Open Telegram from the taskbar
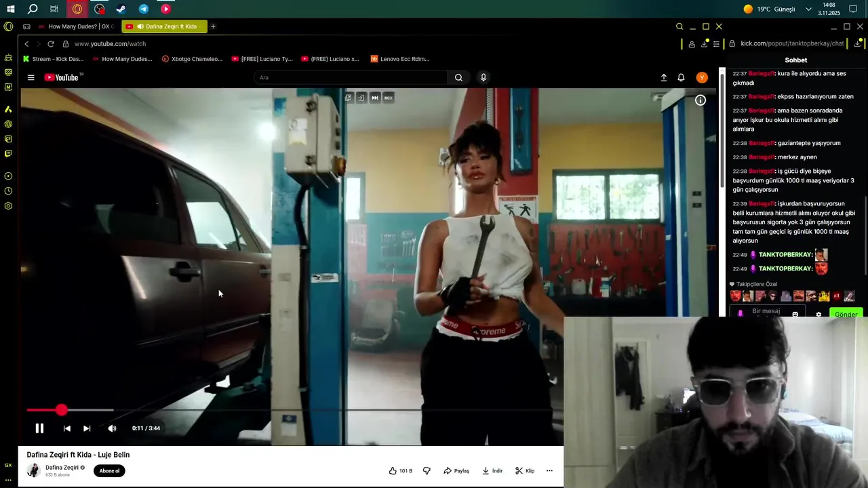This screenshot has width=868, height=488. point(144,9)
